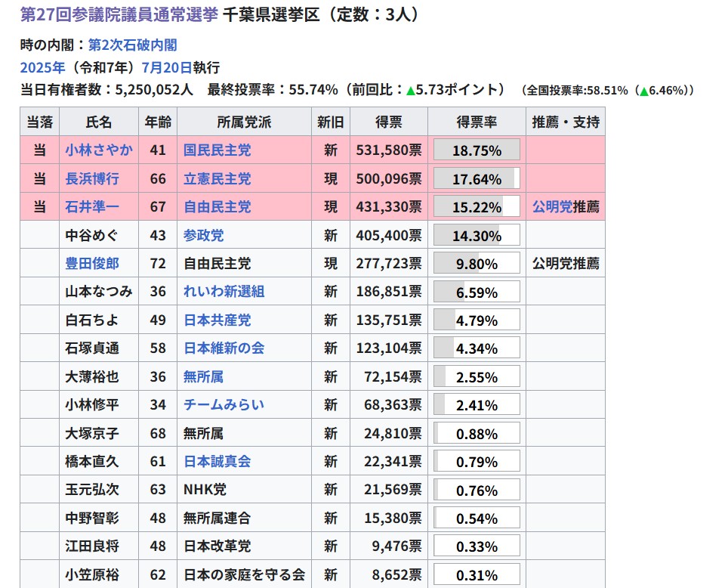Go to 長浜博行's article
The image size is (728, 588).
(x=91, y=179)
